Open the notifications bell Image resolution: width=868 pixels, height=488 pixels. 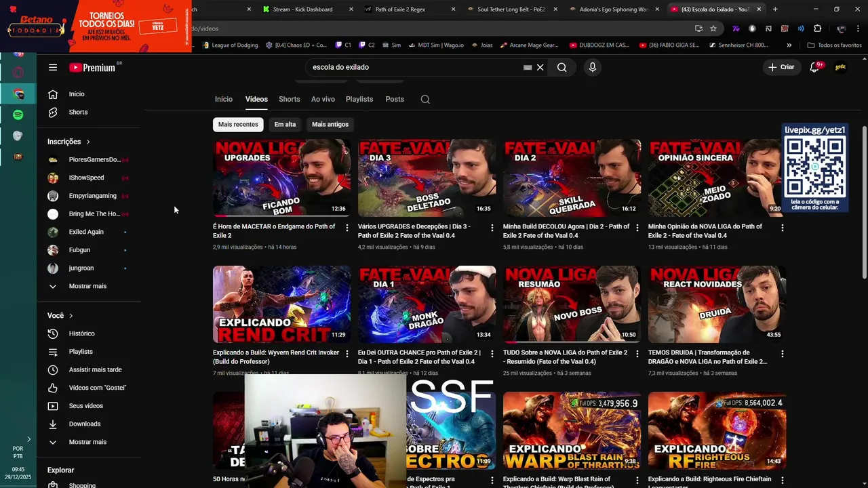(814, 67)
